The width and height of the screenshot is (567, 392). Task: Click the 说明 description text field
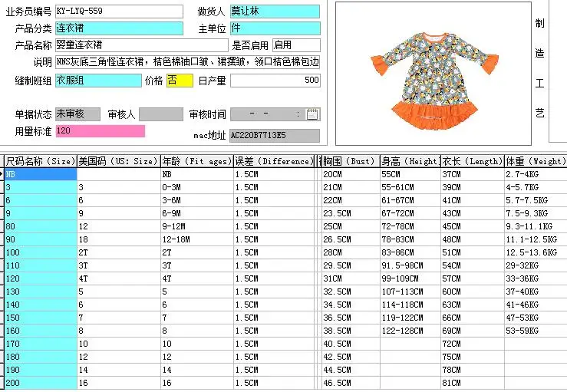pyautogui.click(x=188, y=62)
